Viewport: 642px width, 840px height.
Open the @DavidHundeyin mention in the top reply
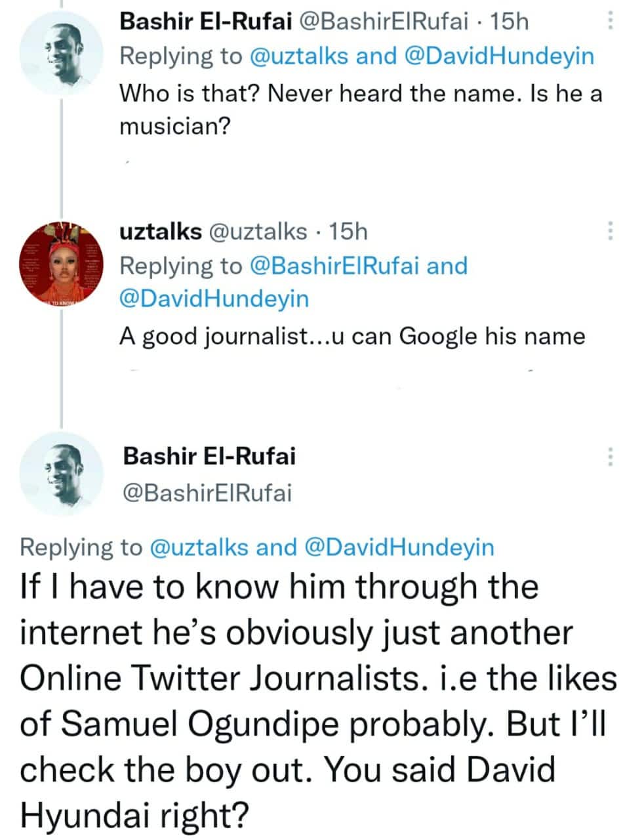[500, 56]
